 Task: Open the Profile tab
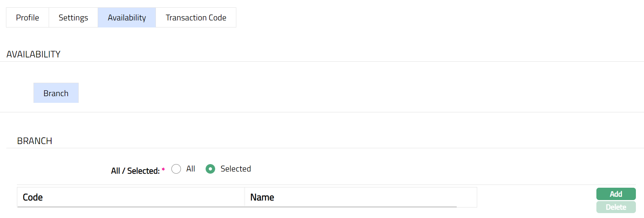click(x=28, y=18)
